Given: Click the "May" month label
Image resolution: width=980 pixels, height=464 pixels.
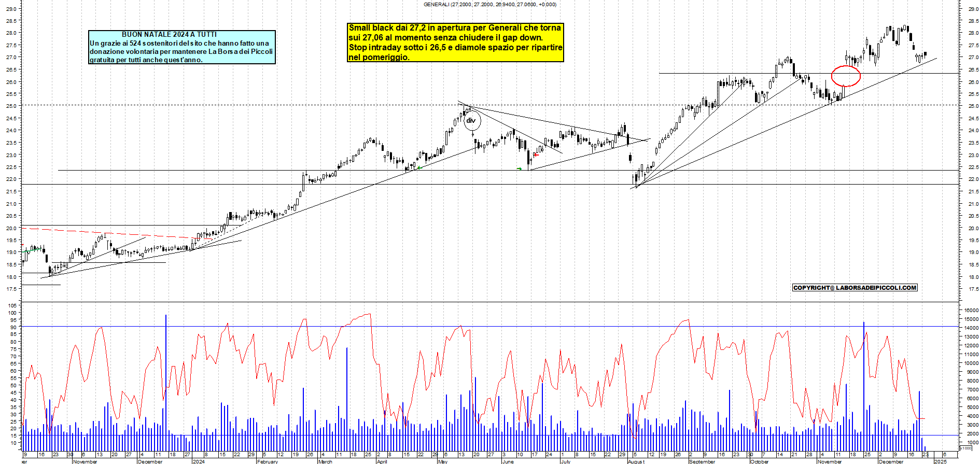Looking at the screenshot, I should (x=443, y=461).
